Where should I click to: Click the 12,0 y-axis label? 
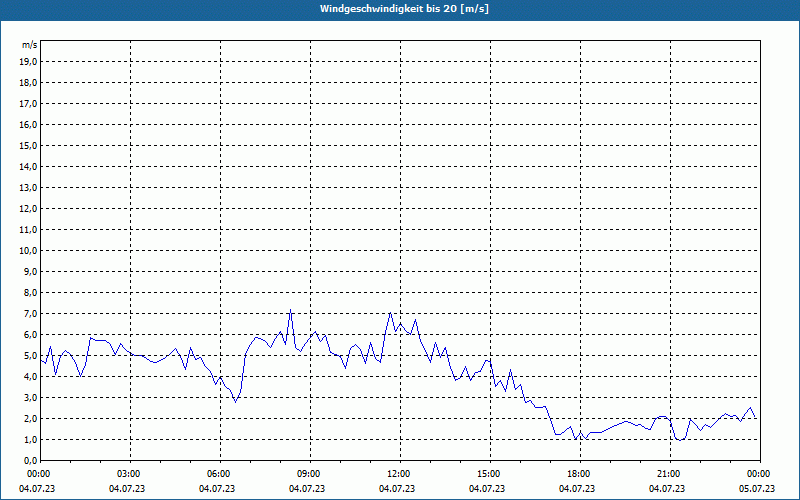pyautogui.click(x=28, y=209)
